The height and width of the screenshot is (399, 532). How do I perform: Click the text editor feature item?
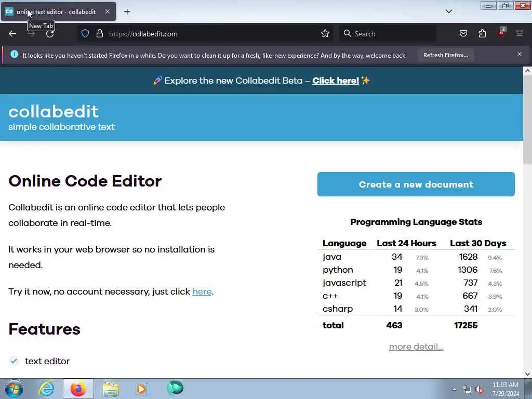point(47,361)
